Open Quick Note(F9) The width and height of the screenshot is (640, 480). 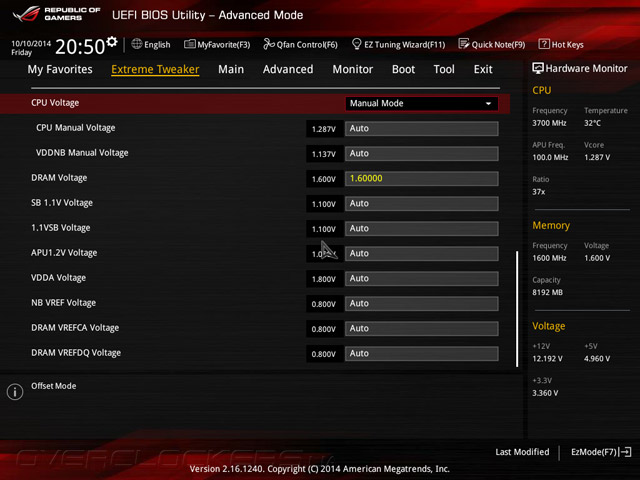point(492,44)
